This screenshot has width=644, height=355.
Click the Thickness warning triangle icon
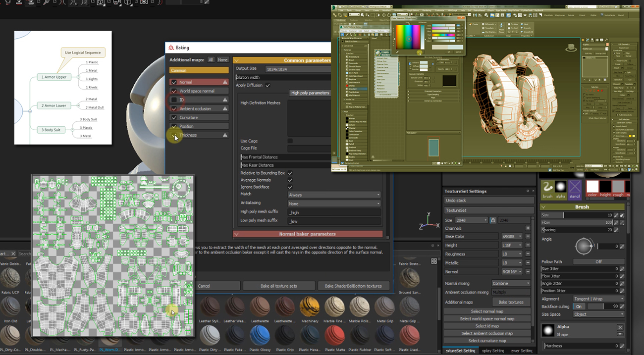(x=225, y=135)
